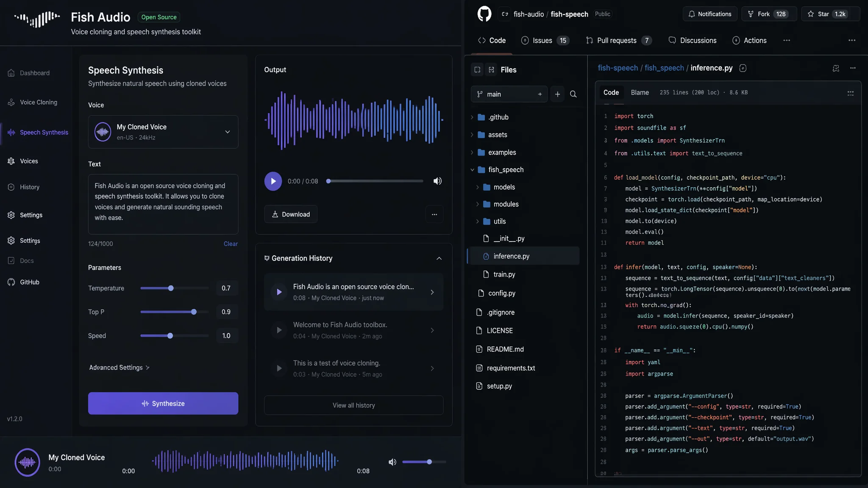Click the fish_speech breadcrumb link
Image resolution: width=868 pixels, height=488 pixels.
click(664, 68)
